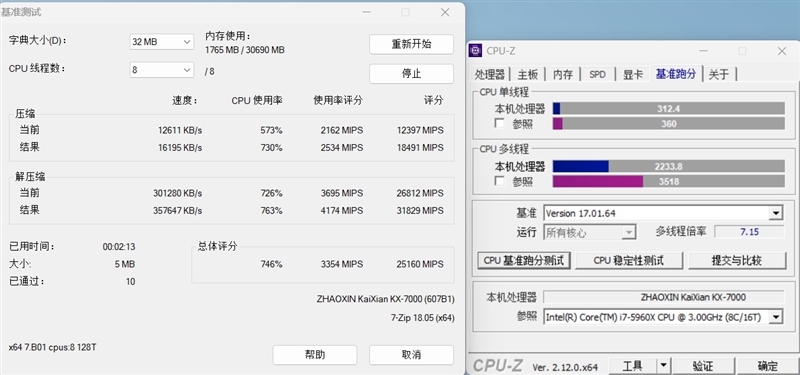The image size is (800, 375).
Task: Click multi-thread reference bar showing 3518
Action: point(668,181)
